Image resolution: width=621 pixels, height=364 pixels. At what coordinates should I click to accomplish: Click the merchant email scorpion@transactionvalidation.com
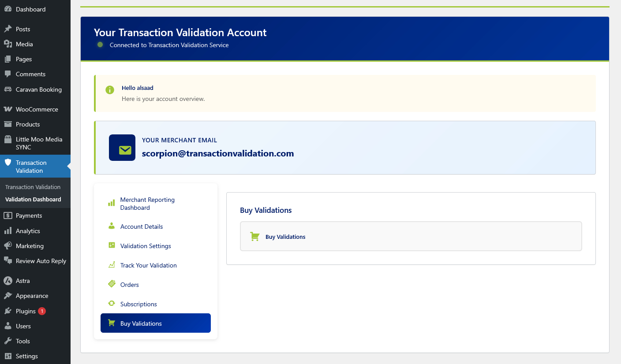[x=218, y=153]
